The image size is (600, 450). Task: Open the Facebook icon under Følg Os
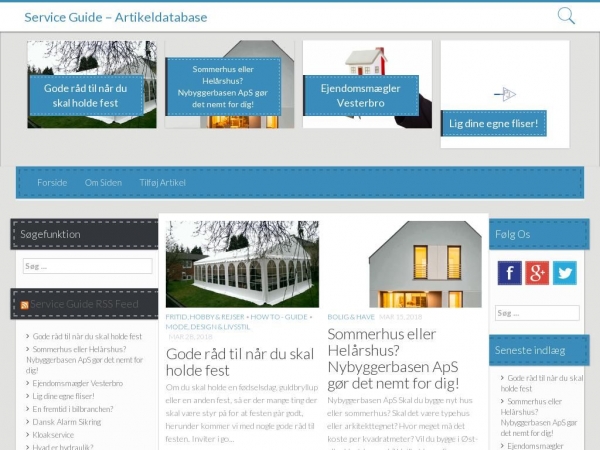(x=509, y=273)
